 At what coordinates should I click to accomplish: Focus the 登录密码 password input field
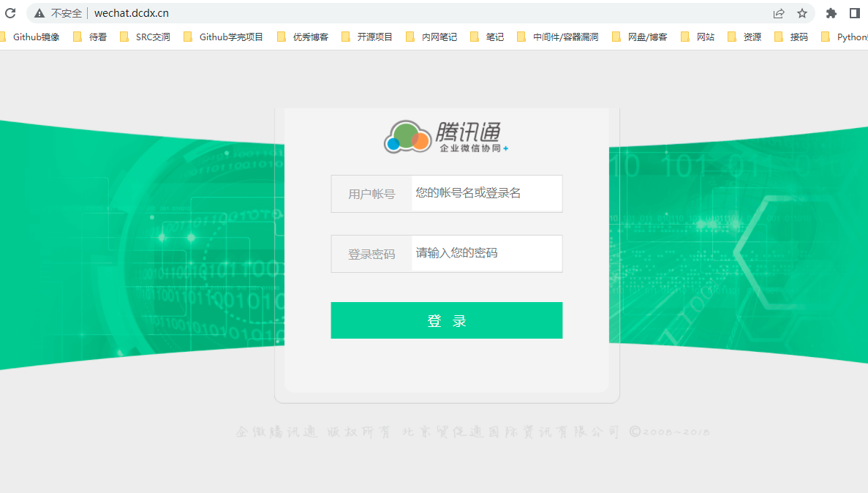coord(486,253)
